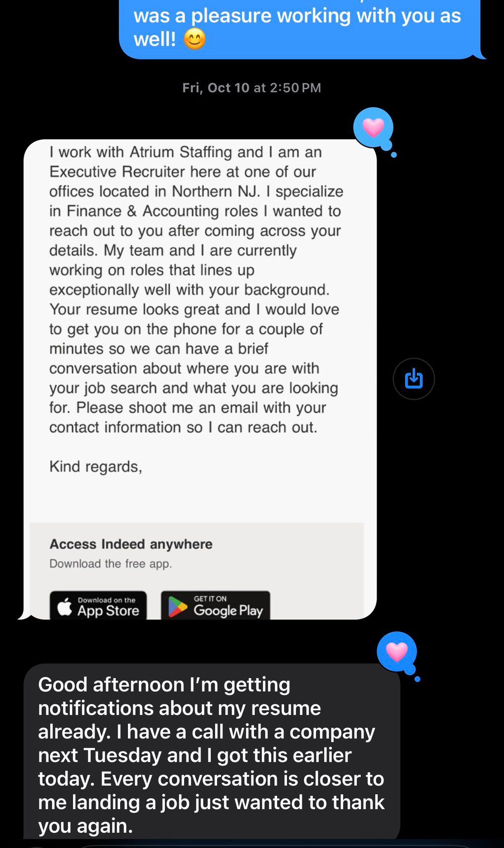Tap heart reaction on the screenshot attachment
504x848 pixels.
pyautogui.click(x=373, y=128)
